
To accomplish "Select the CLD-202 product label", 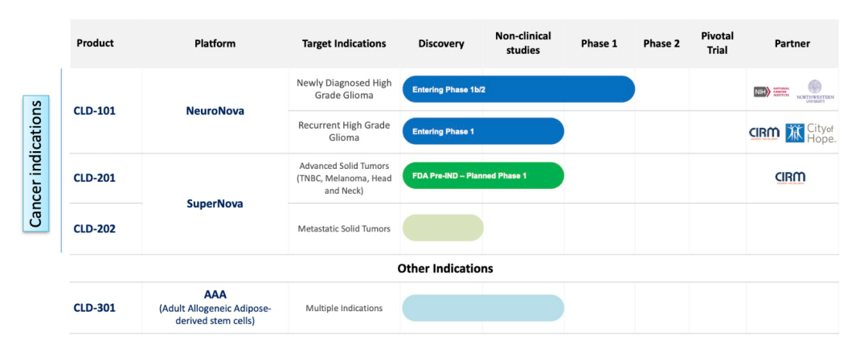I will pos(94,228).
